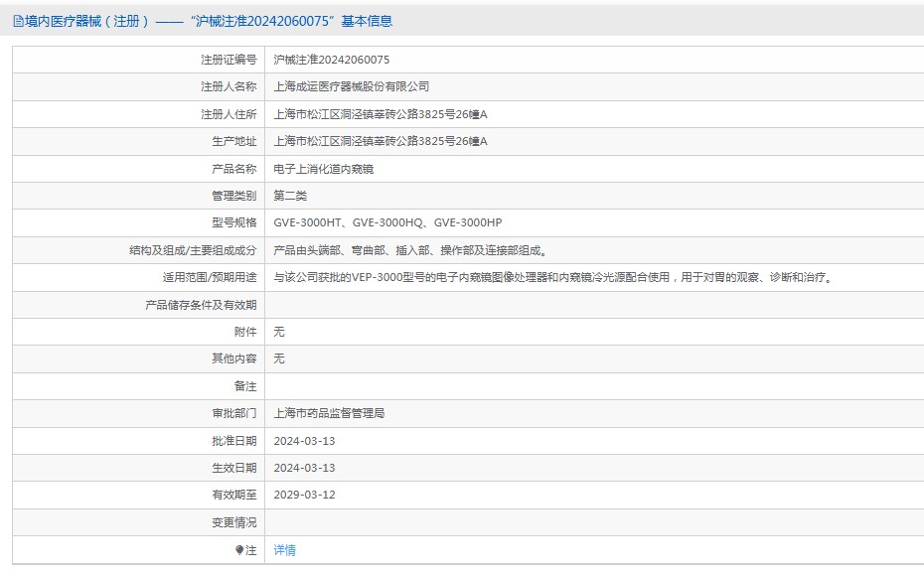Viewport: 924px width, 575px height.
Task: Click the model spec GVE-3000HT、GVE-3000HQ、GVE-3000HP
Action: point(387,222)
